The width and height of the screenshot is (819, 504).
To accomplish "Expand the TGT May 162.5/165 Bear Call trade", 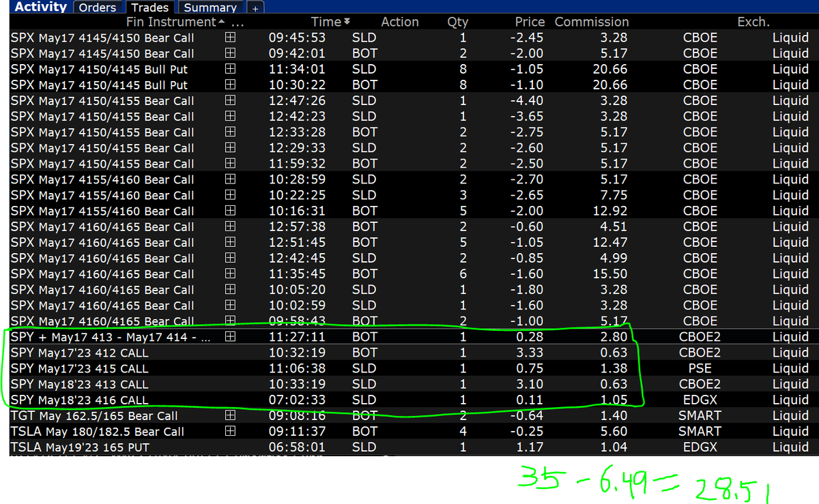I will click(230, 416).
